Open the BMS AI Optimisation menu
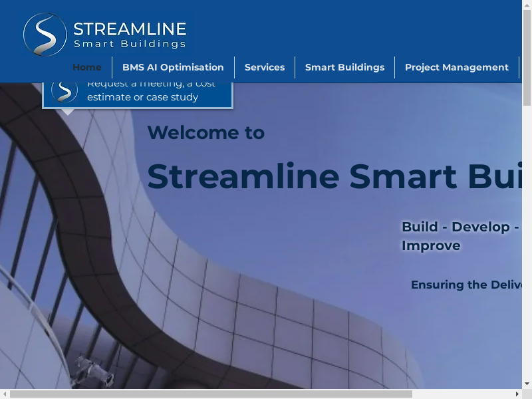The height and width of the screenshot is (399, 532). 173,67
